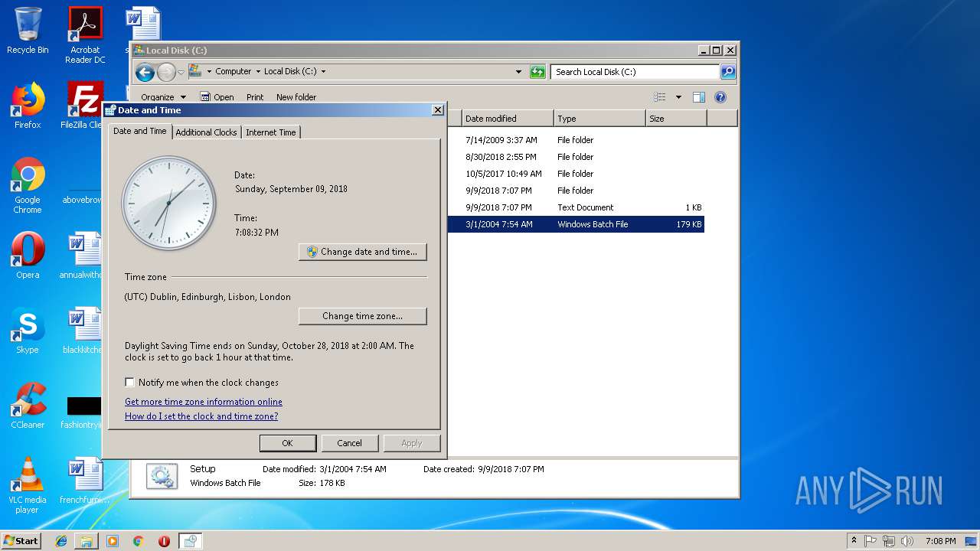Click the Show desktop button
The height and width of the screenshot is (551, 980).
[972, 541]
